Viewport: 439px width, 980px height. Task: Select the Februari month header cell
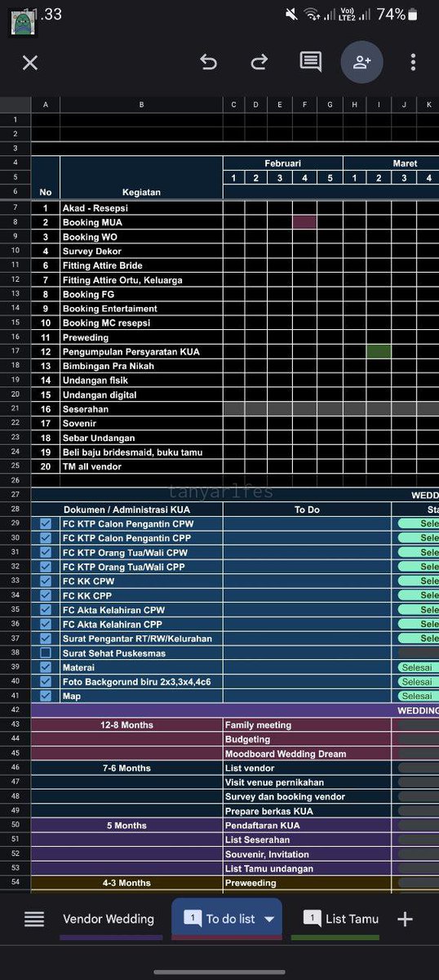(282, 163)
